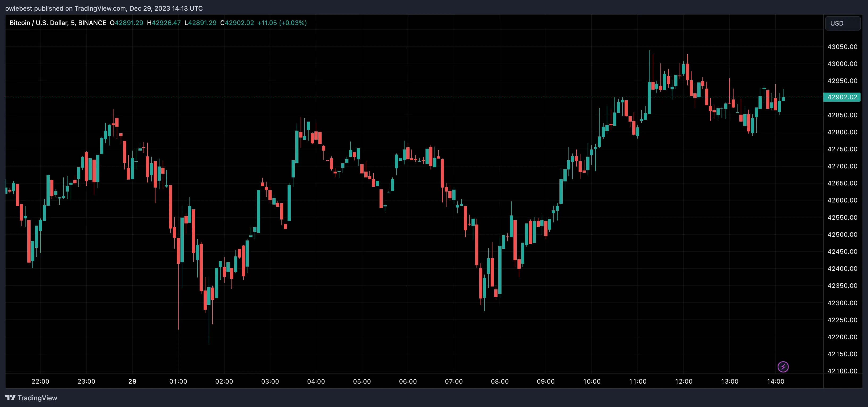Click the 42850.00 price axis label
The image size is (868, 407).
point(842,115)
